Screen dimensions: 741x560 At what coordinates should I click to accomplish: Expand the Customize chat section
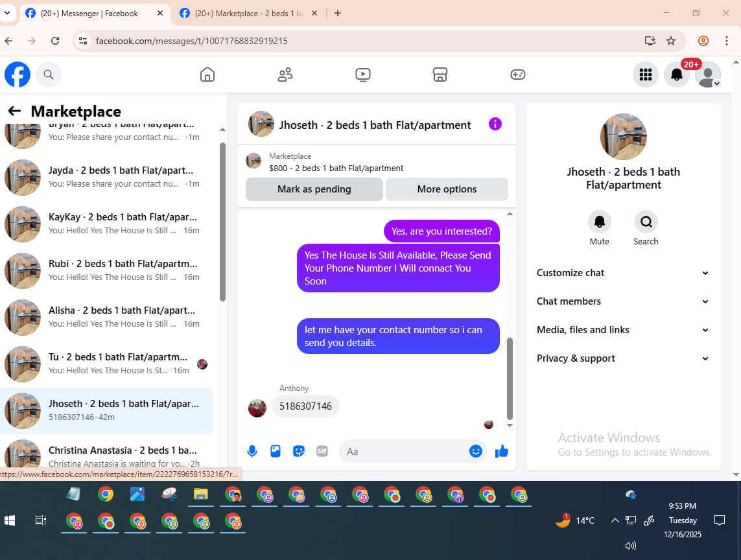click(623, 273)
